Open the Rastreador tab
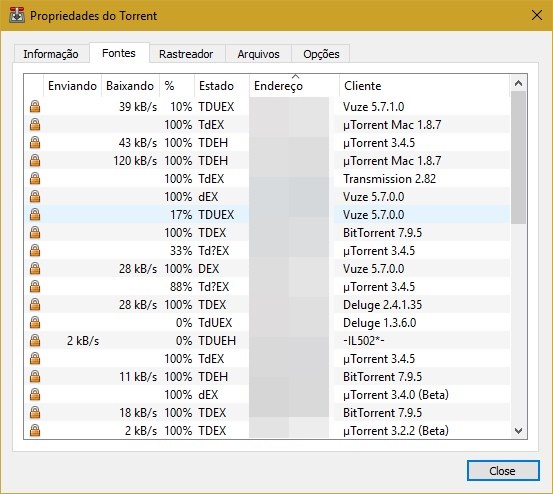The height and width of the screenshot is (494, 553). (187, 54)
